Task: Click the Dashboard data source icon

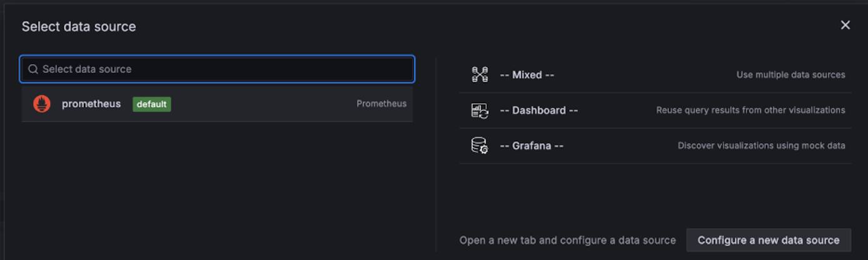Action: click(x=480, y=110)
